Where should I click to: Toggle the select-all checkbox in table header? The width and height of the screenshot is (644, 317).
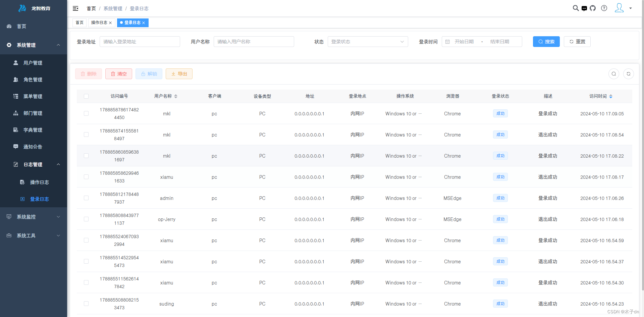[86, 96]
